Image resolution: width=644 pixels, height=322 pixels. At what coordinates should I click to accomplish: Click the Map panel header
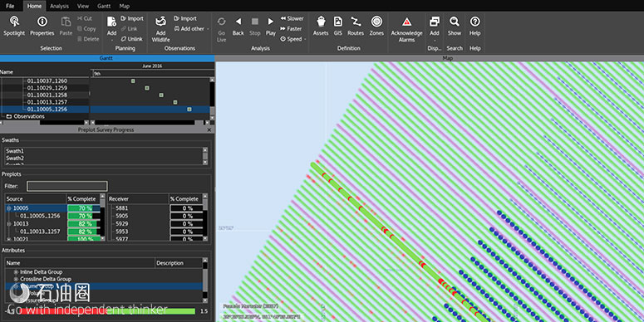[x=430, y=58]
